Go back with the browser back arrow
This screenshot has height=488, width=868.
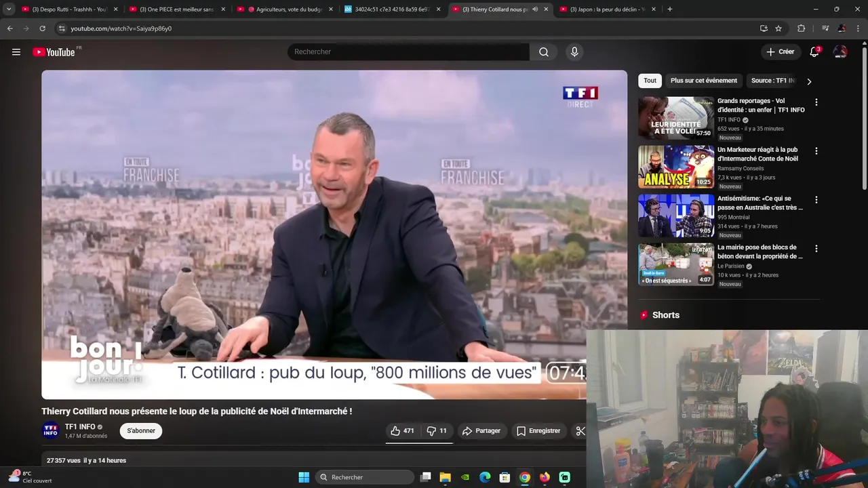tap(10, 28)
